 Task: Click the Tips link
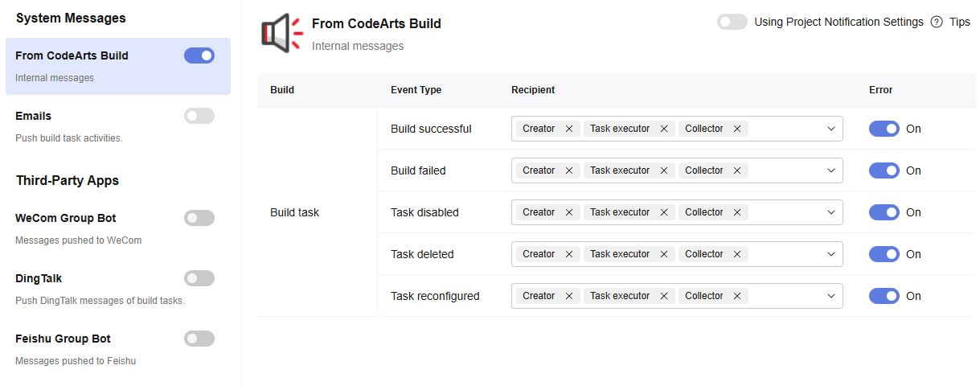959,23
